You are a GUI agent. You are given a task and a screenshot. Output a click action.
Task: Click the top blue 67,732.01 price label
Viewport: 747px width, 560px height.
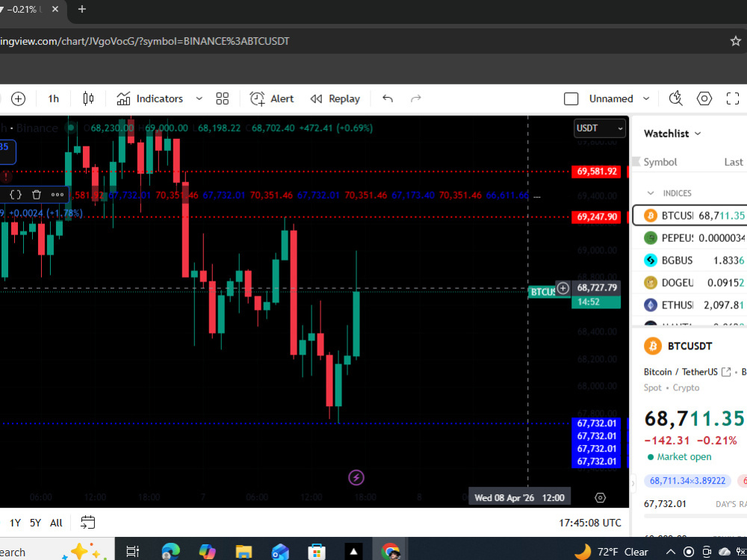(x=596, y=423)
